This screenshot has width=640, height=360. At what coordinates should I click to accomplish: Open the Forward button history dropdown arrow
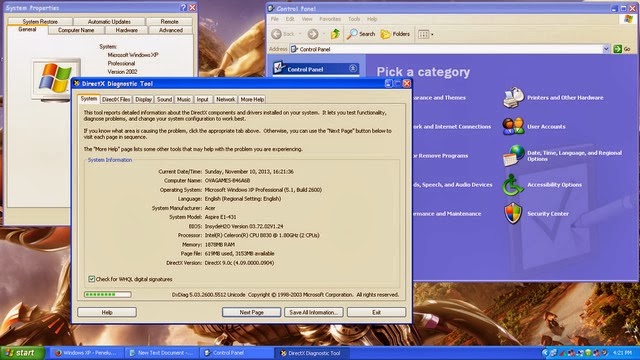coord(324,34)
